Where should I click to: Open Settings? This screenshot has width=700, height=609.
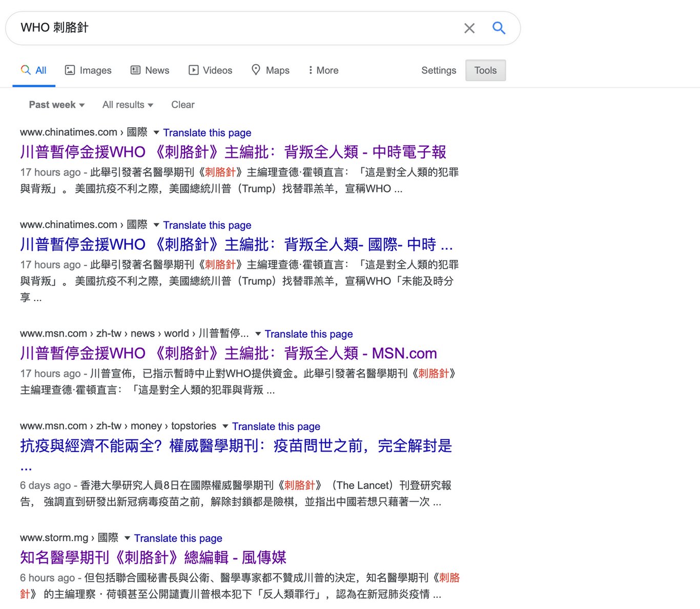click(439, 70)
